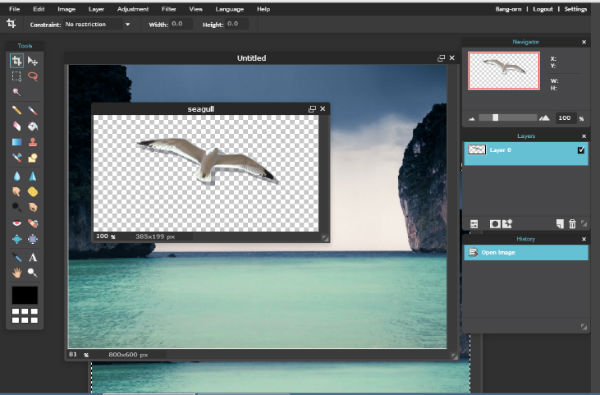Click the Width input field
The width and height of the screenshot is (600, 395).
(181, 24)
